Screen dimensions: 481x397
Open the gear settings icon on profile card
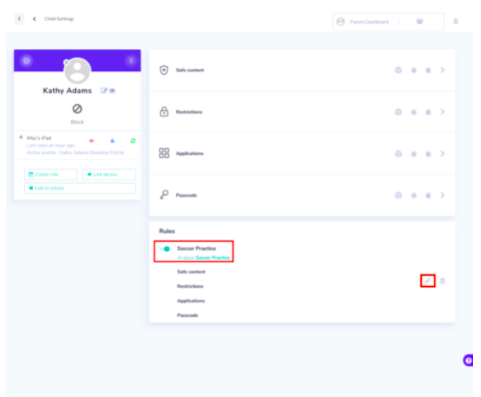[x=26, y=61]
